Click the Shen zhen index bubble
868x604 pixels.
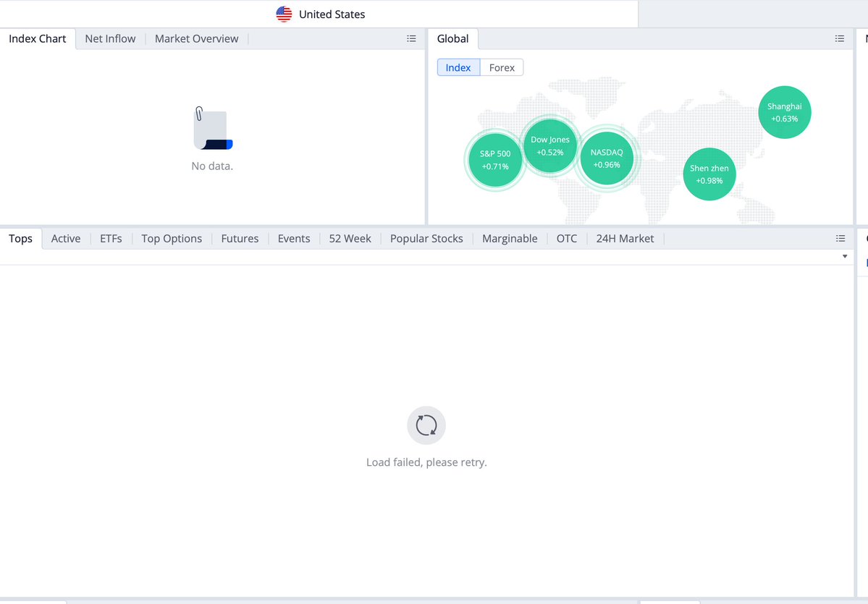point(709,174)
